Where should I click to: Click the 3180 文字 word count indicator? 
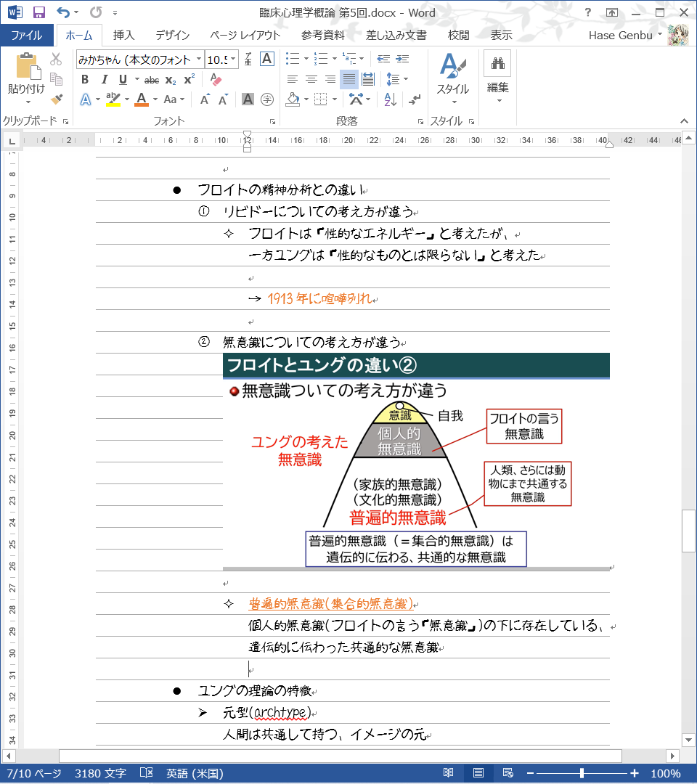tap(100, 773)
